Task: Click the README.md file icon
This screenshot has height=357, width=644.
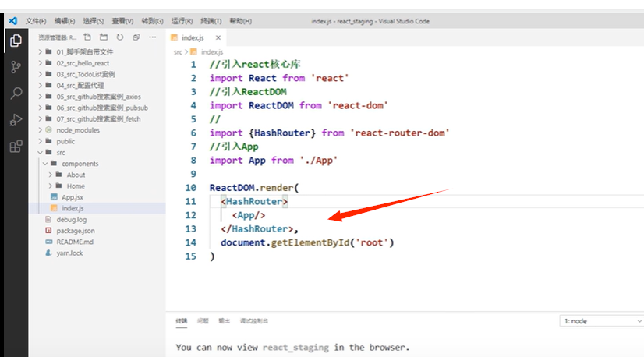Action: coord(48,242)
